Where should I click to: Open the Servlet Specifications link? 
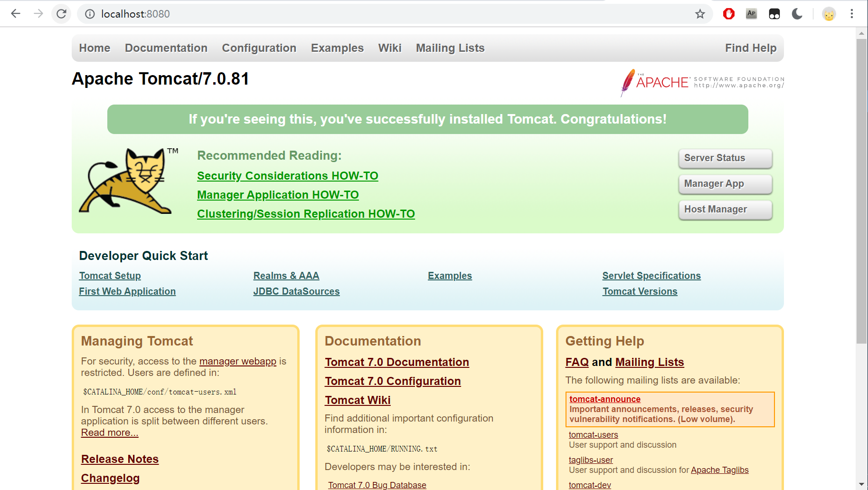click(x=651, y=276)
